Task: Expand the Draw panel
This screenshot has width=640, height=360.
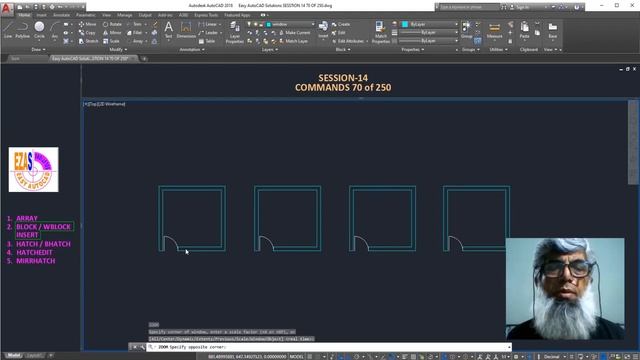Action: pos(38,50)
